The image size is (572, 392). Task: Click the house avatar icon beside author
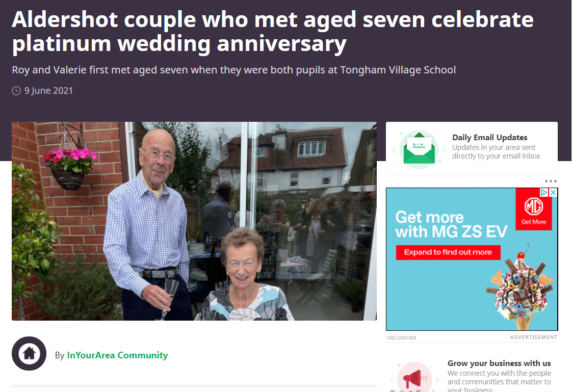(29, 353)
